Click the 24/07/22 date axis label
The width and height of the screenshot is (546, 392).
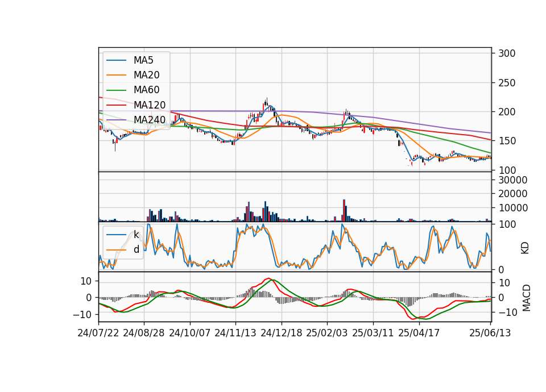point(98,333)
